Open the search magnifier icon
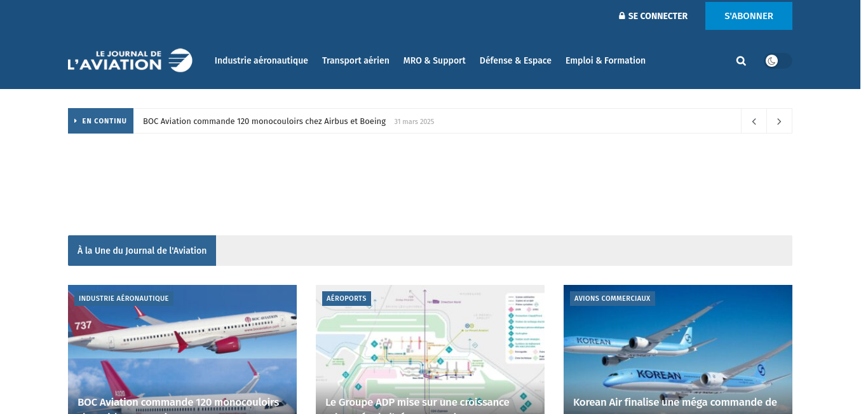 point(741,61)
